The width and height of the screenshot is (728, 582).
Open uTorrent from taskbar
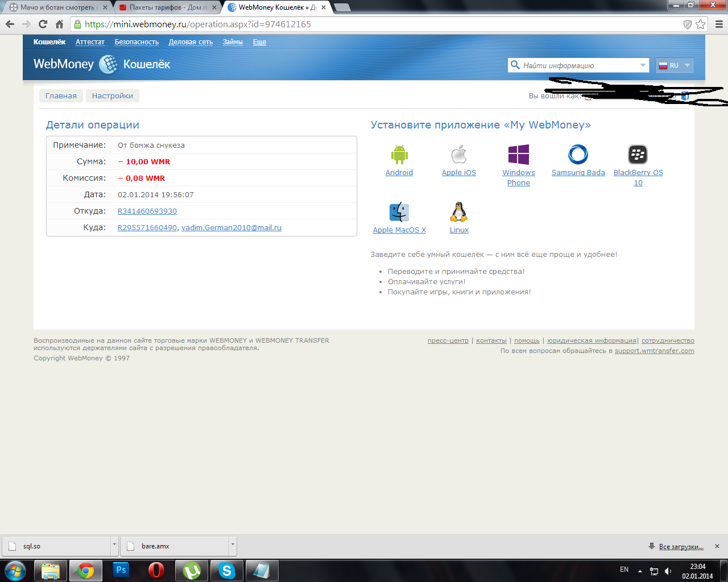click(192, 571)
